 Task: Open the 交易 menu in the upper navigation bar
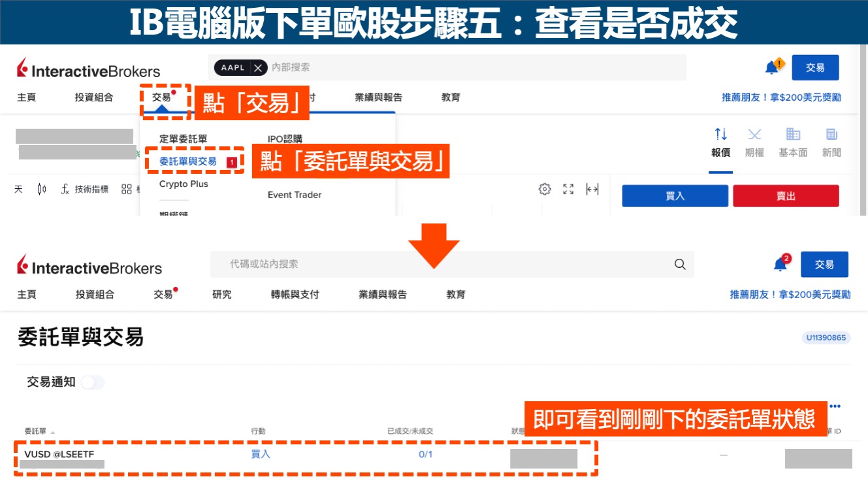coord(162,97)
